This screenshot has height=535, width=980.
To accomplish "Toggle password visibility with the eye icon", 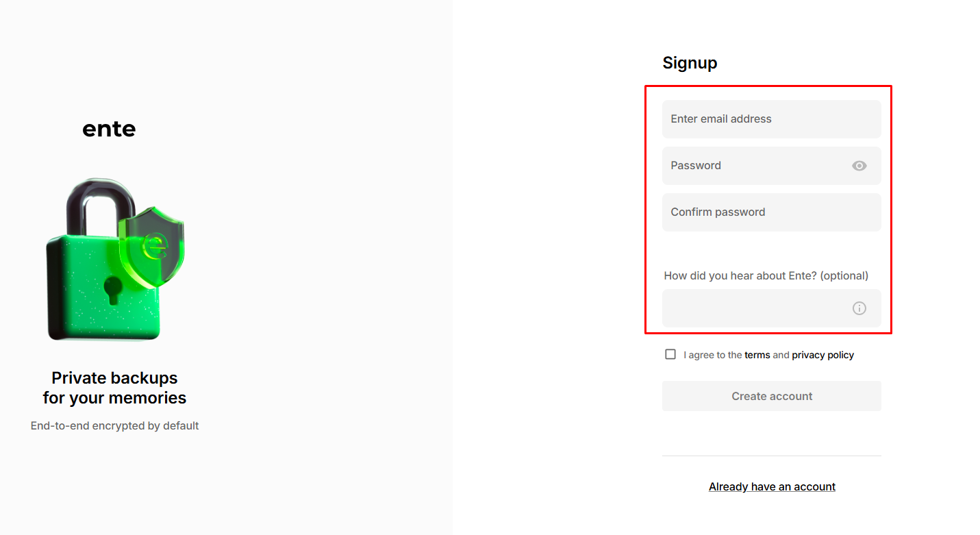I will (x=859, y=165).
